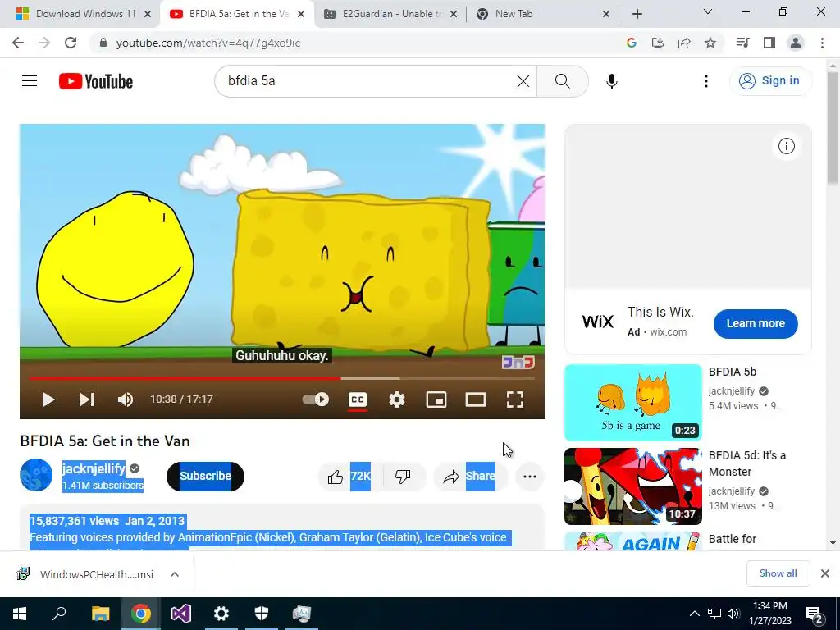
Task: Open taskbar search
Action: point(59,614)
